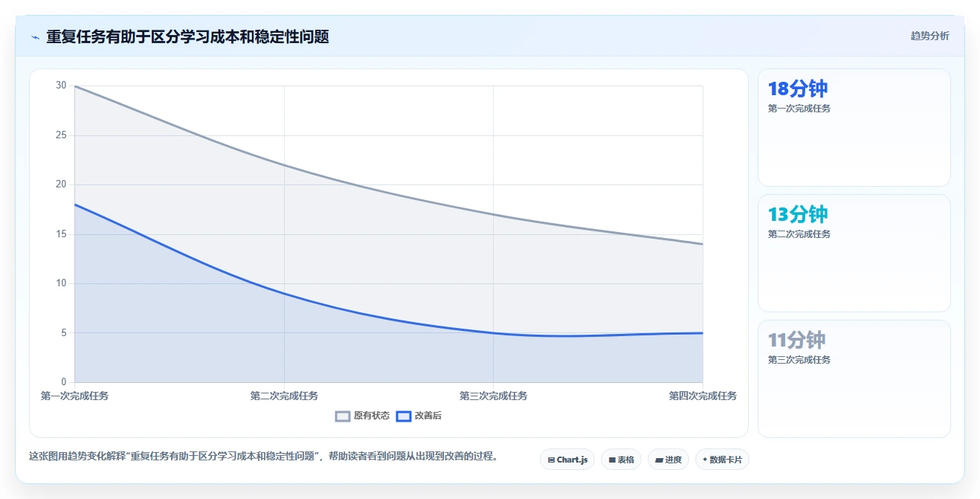This screenshot has width=980, height=499.
Task: Click the y-axis value 30
Action: pyautogui.click(x=61, y=86)
